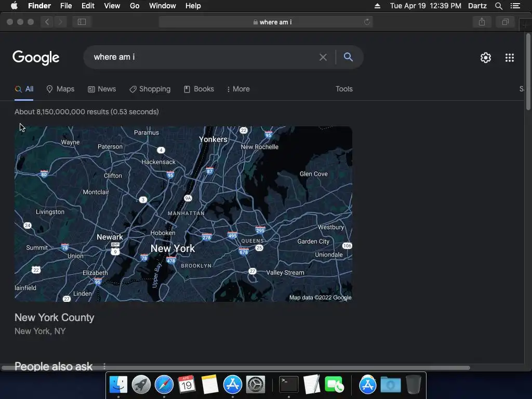Click the Google search magnifier button
The image size is (532, 399).
point(348,57)
